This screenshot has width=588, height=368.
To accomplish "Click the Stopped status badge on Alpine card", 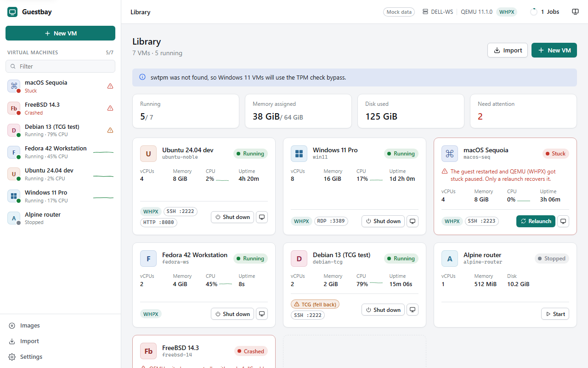I will (x=552, y=259).
